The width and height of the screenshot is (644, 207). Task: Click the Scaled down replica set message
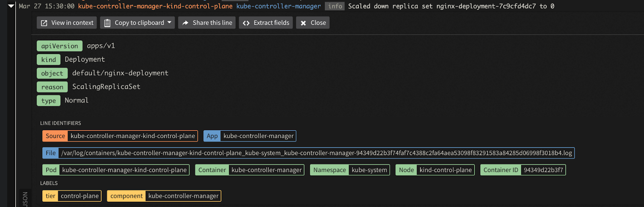click(x=451, y=6)
